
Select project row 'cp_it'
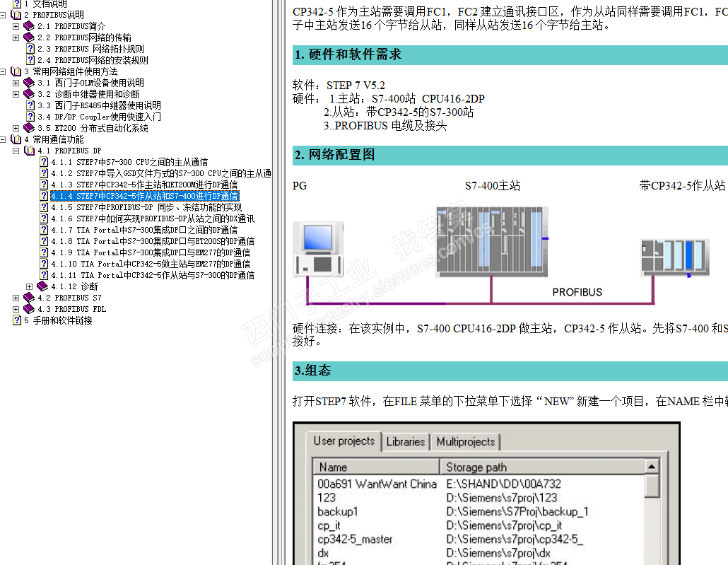(329, 525)
